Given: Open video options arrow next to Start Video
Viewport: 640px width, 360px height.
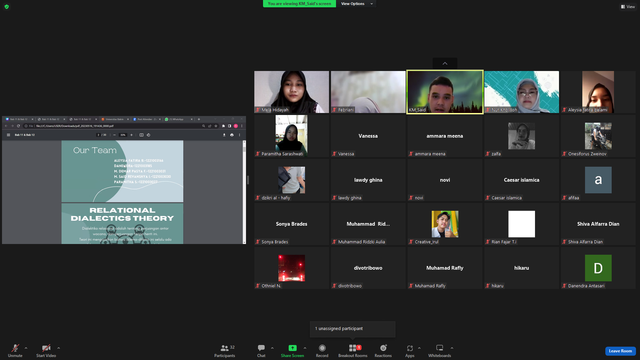Looking at the screenshot, I should [59, 348].
